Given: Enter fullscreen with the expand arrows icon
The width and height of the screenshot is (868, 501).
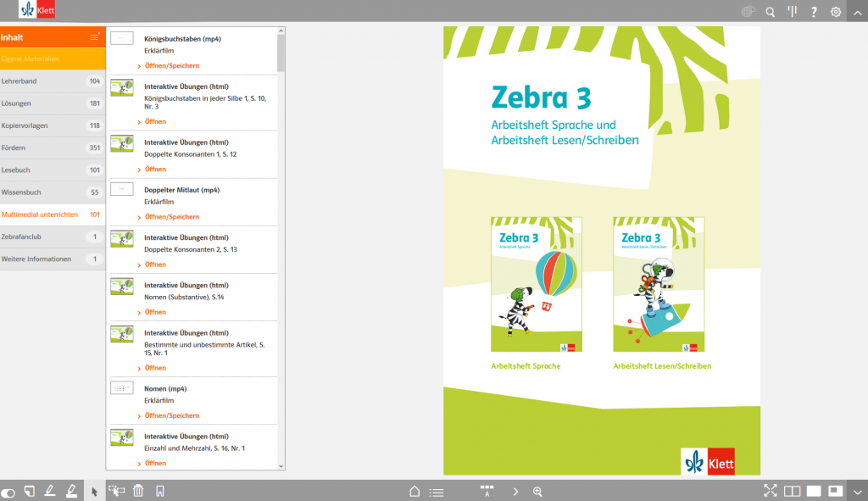Looking at the screenshot, I should point(770,491).
